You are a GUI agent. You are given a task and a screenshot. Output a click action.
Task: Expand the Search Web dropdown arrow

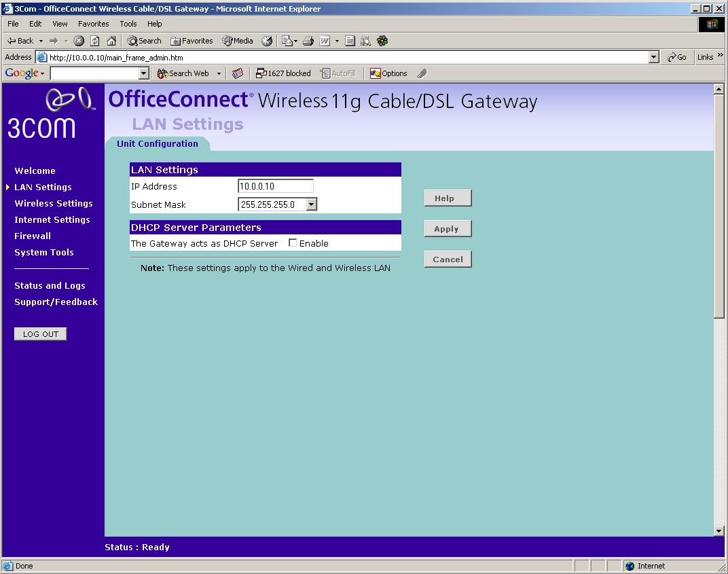pyautogui.click(x=219, y=73)
